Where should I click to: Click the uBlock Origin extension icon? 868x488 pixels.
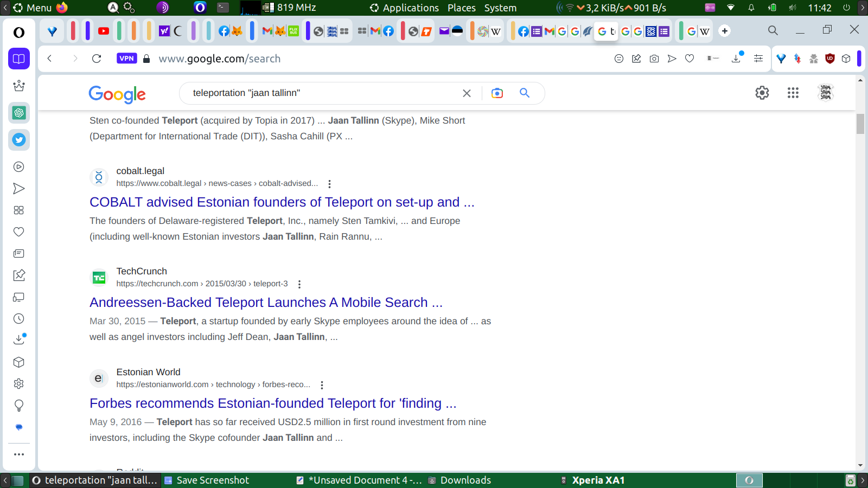tap(830, 59)
